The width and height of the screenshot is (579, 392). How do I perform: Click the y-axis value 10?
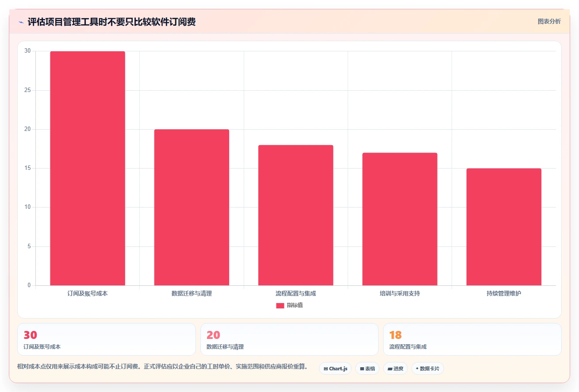28,208
